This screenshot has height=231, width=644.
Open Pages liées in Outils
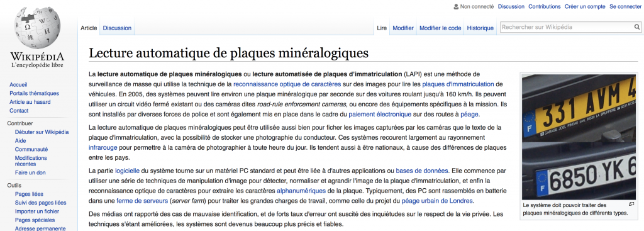pos(29,194)
